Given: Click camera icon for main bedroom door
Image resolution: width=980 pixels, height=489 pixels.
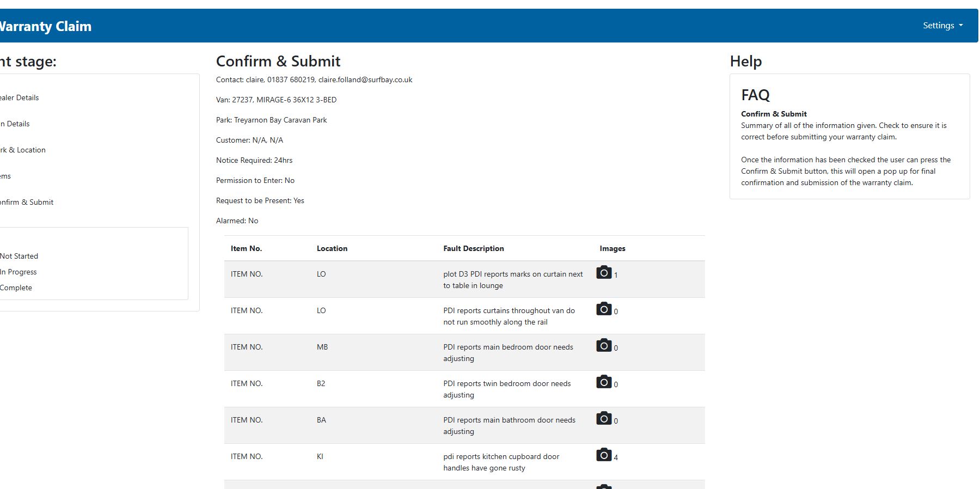Looking at the screenshot, I should point(604,345).
